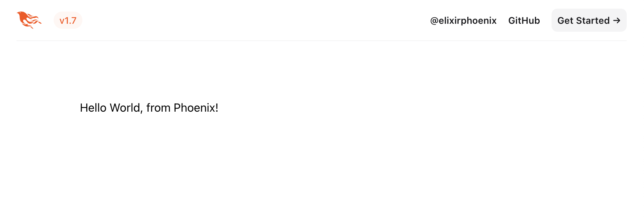Click the Hello World, from Phoenix! text
The image size is (644, 219).
point(149,108)
